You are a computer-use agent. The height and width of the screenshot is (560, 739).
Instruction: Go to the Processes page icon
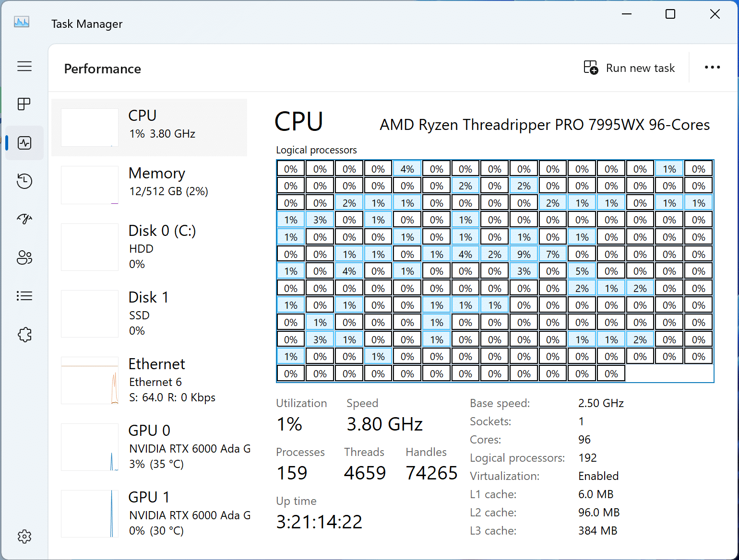[x=24, y=104]
